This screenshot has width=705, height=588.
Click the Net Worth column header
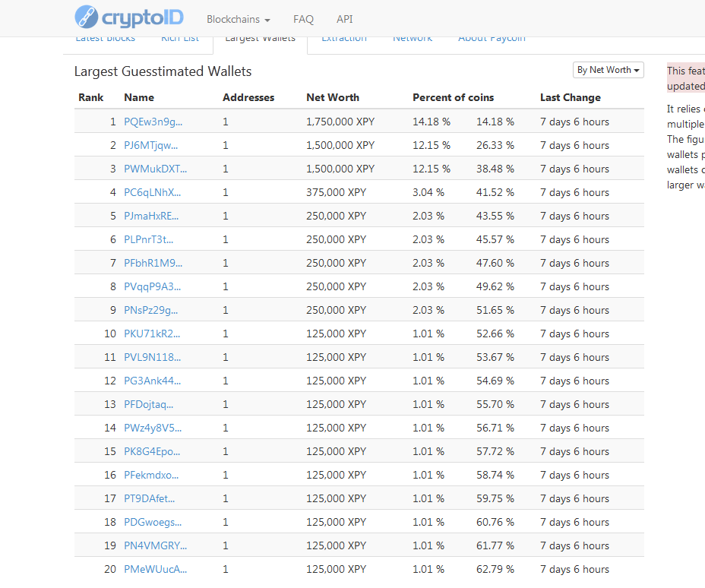tap(333, 97)
